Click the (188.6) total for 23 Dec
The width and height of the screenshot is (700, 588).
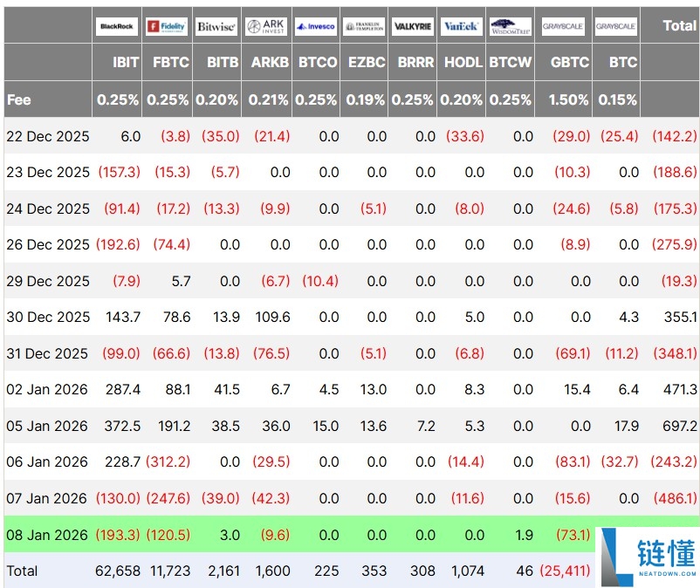[675, 172]
